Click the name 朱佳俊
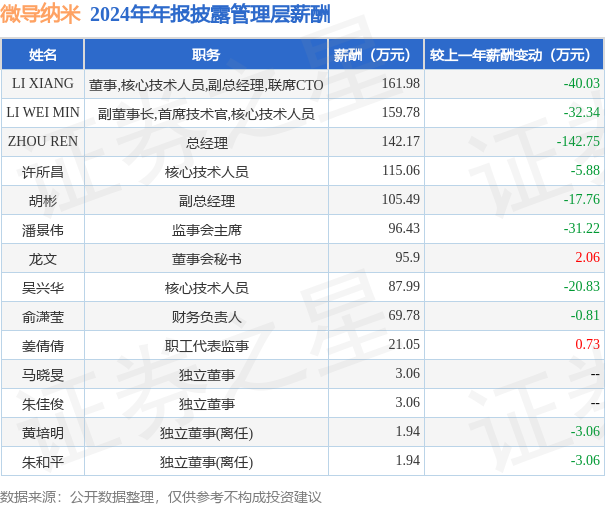The image size is (605, 506). click(43, 404)
